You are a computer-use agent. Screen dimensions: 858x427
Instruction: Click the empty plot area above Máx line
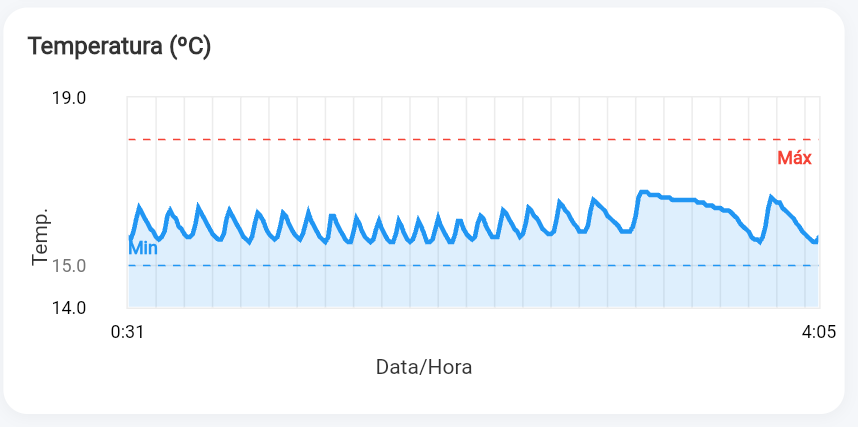pyautogui.click(x=450, y=118)
